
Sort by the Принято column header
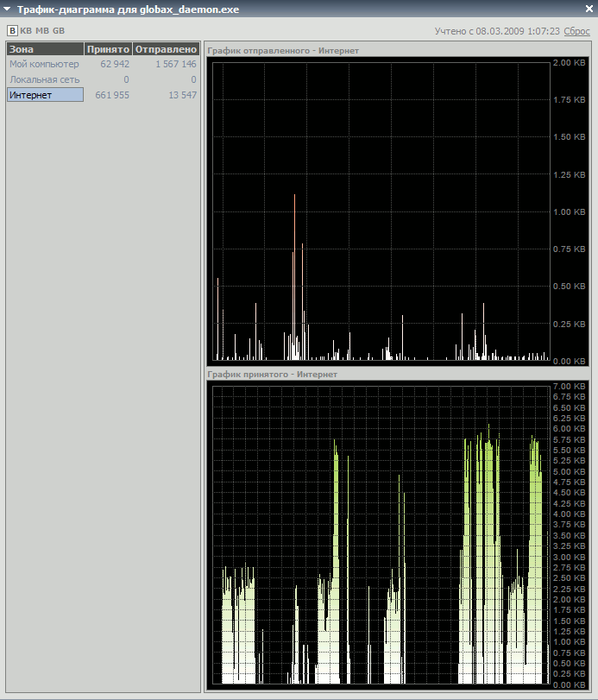tap(108, 49)
